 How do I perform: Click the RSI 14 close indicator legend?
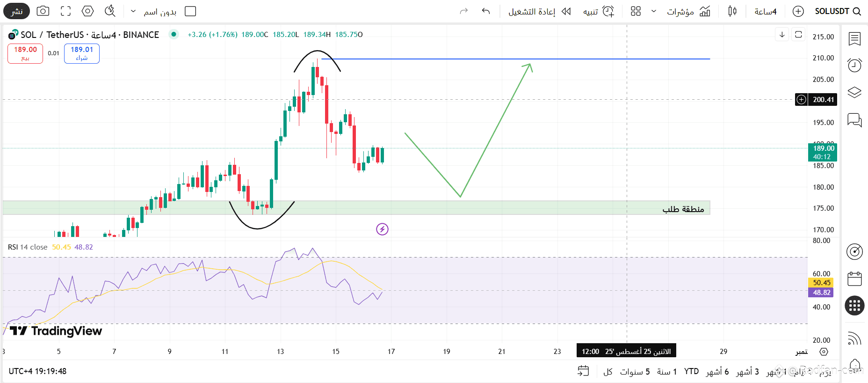tap(28, 247)
